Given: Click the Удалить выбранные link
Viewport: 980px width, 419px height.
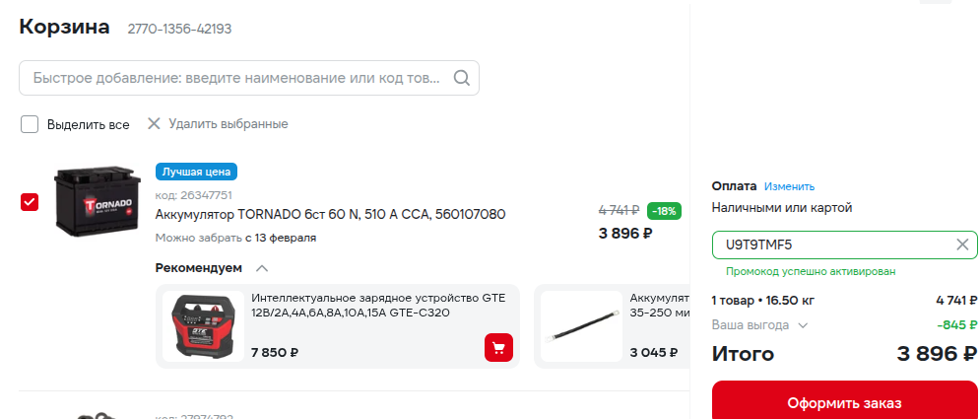Looking at the screenshot, I should pyautogui.click(x=228, y=124).
